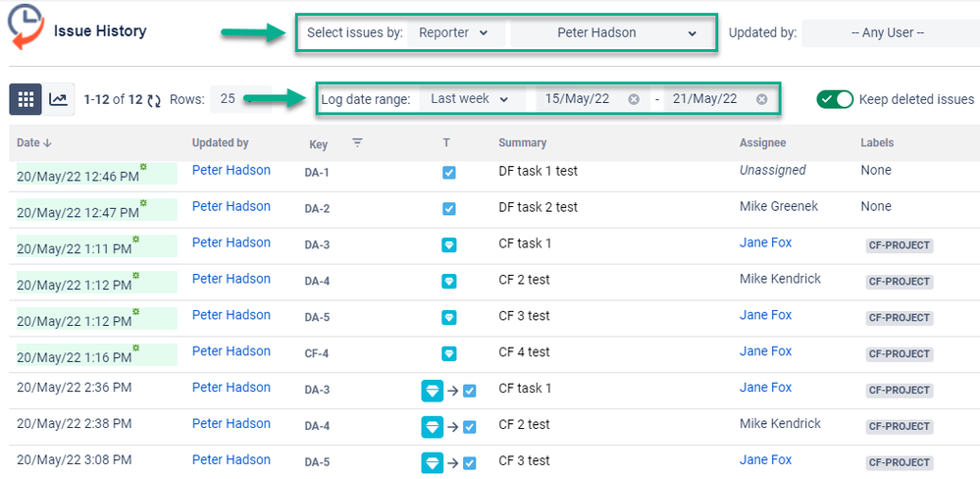Click assignee Mike Greenek

779,206
